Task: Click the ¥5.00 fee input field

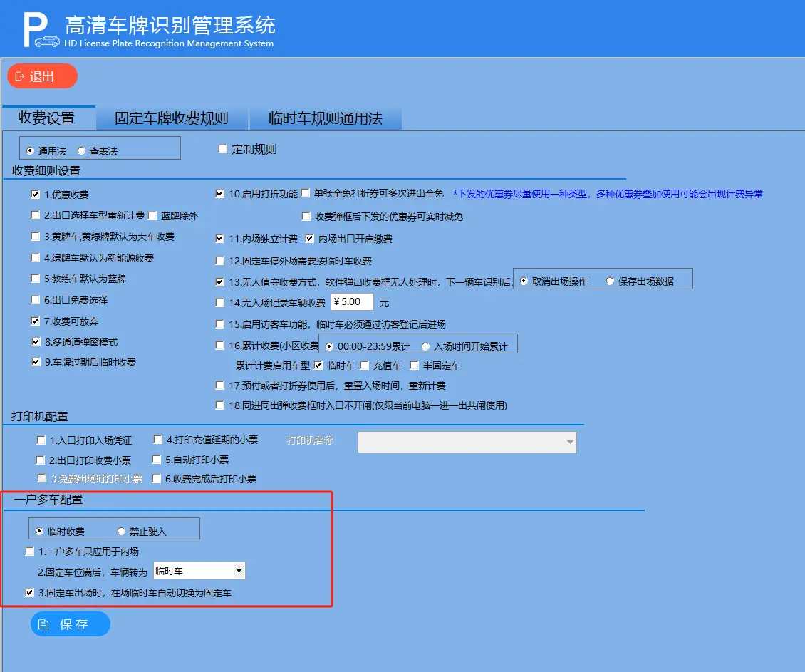Action: point(353,301)
